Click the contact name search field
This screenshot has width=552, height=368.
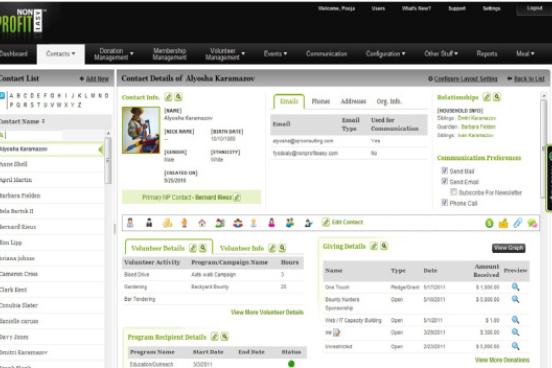point(33,135)
